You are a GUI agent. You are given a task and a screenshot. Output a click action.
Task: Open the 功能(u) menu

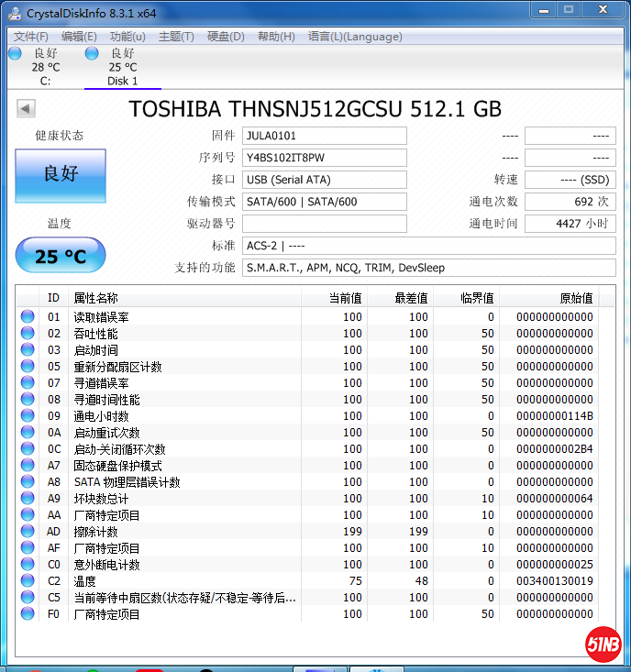[x=127, y=37]
